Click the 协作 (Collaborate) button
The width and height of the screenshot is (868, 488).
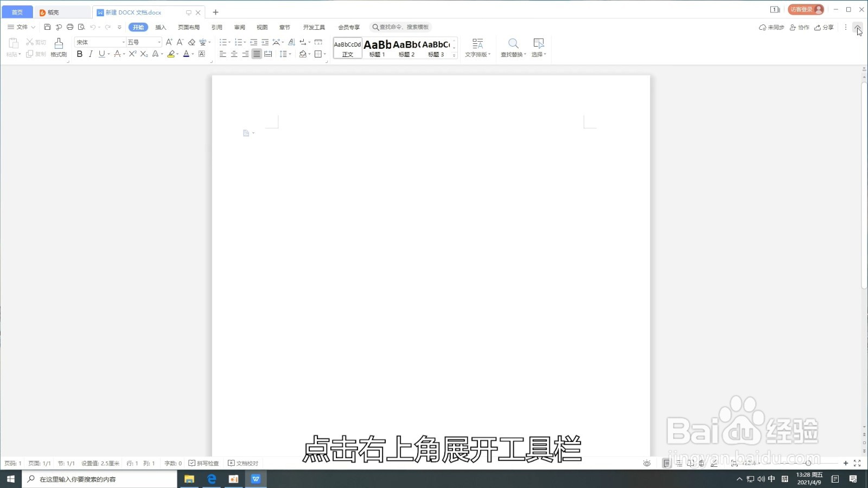[x=800, y=27]
